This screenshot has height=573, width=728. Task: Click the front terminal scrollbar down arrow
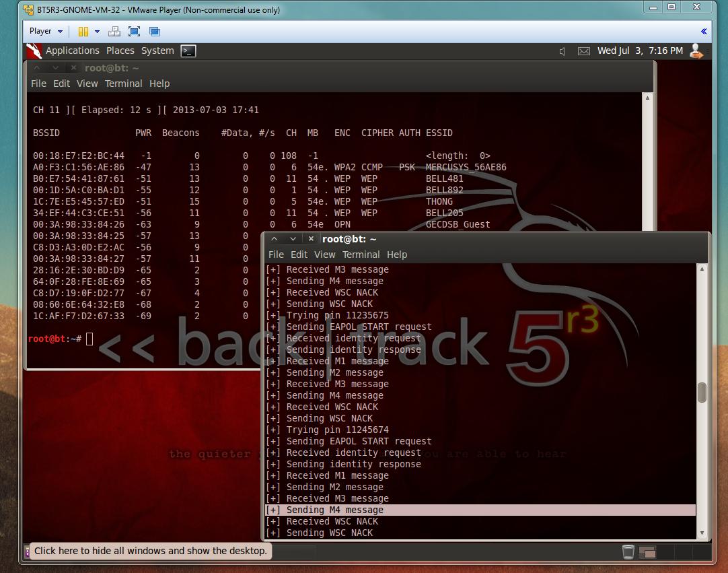pos(702,533)
